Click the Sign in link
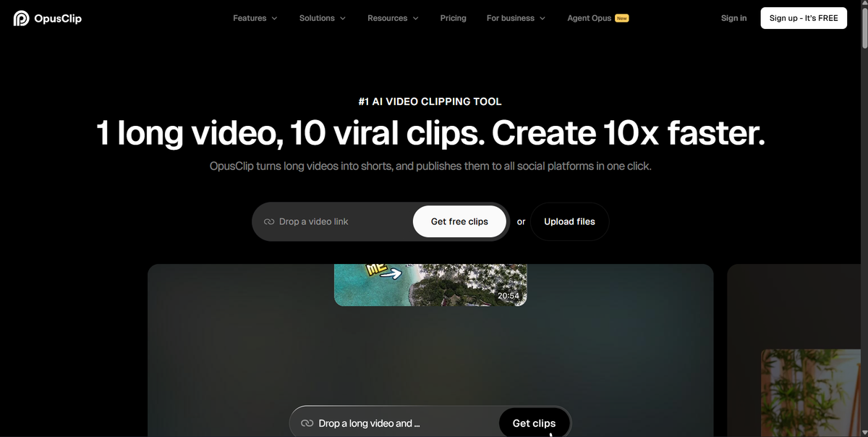Viewport: 868px width, 437px height. click(733, 18)
